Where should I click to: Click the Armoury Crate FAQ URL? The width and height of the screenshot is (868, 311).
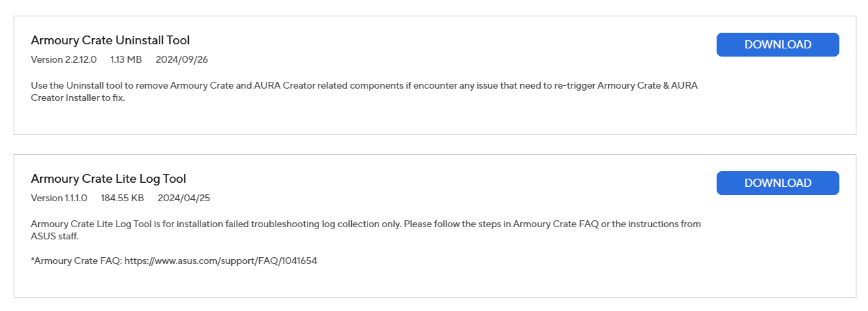tap(222, 261)
